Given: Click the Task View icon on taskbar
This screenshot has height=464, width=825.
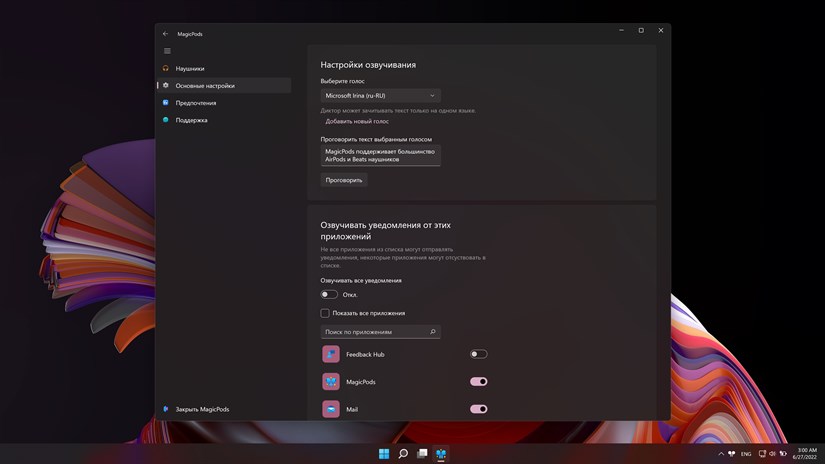Looking at the screenshot, I should coord(422,454).
